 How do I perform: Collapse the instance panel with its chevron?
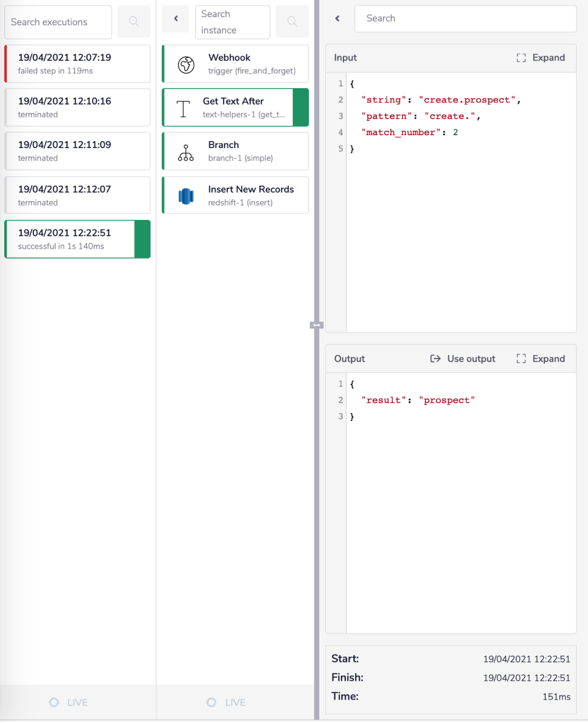click(175, 19)
